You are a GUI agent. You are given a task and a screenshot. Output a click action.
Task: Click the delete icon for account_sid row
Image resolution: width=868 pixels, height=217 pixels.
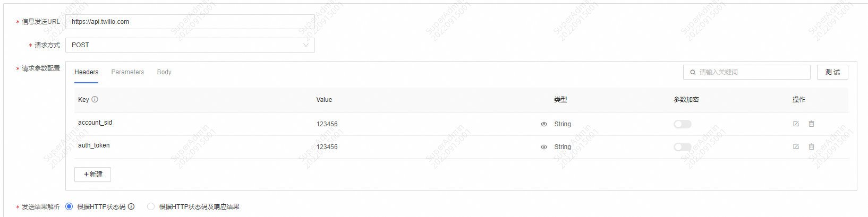(x=811, y=124)
